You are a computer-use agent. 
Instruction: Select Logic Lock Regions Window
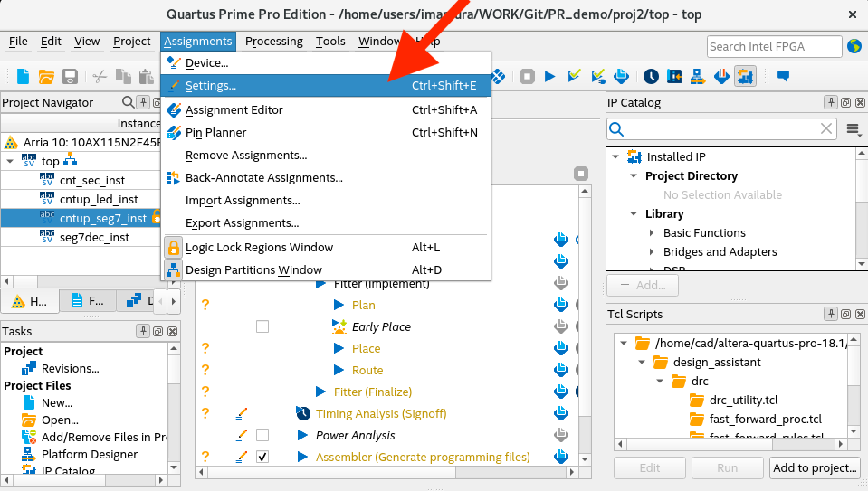tap(326, 247)
